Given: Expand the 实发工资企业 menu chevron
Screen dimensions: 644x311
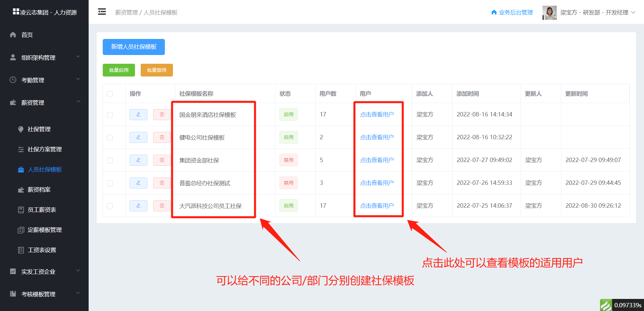Looking at the screenshot, I should coord(78,271).
